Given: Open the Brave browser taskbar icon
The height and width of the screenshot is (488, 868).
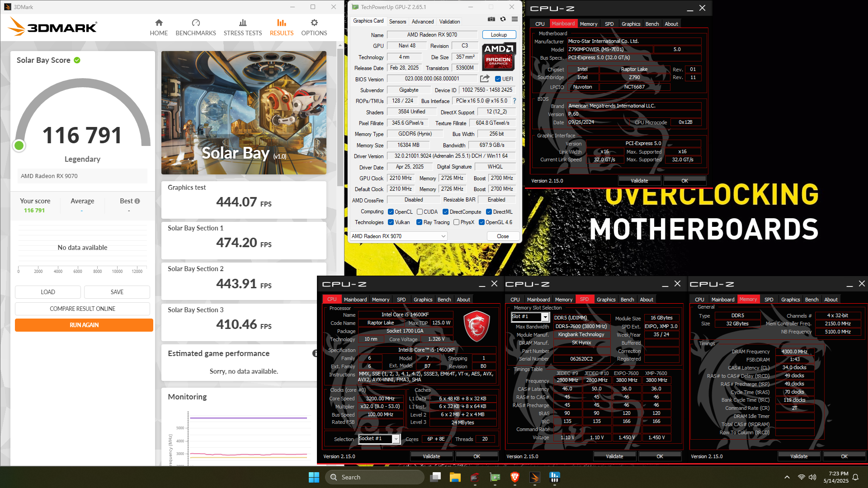Looking at the screenshot, I should click(514, 477).
